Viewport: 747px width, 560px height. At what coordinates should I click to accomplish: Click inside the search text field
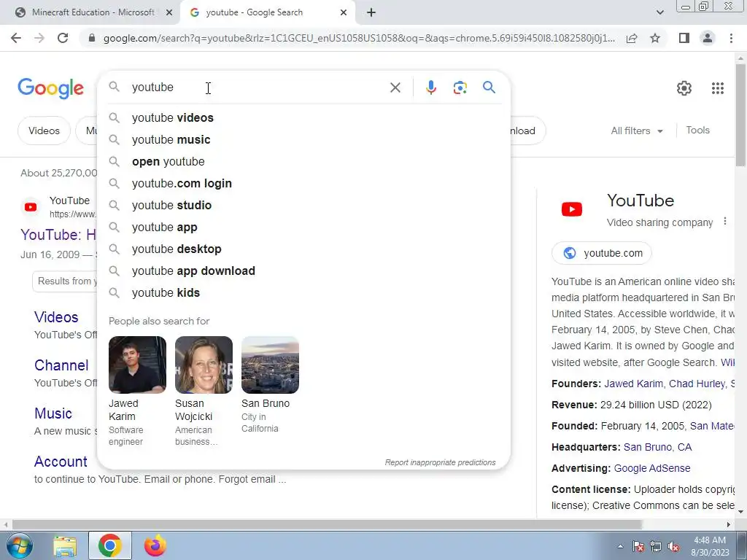(258, 87)
